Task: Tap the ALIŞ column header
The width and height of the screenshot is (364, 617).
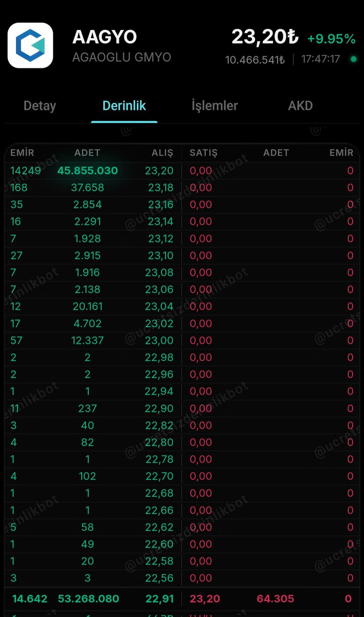Action: (162, 153)
